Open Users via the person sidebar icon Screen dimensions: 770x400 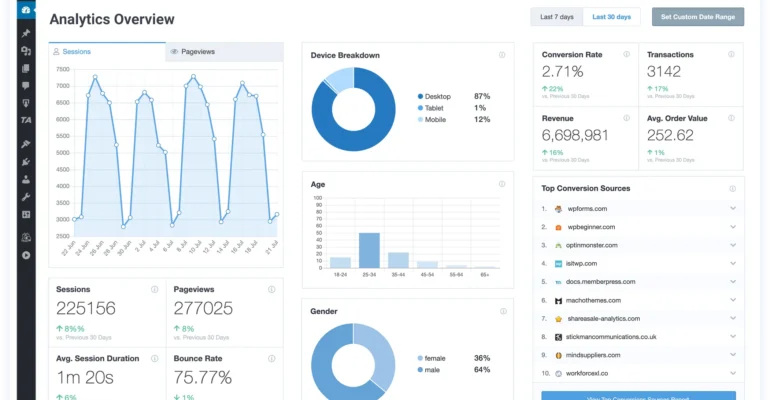pos(26,180)
